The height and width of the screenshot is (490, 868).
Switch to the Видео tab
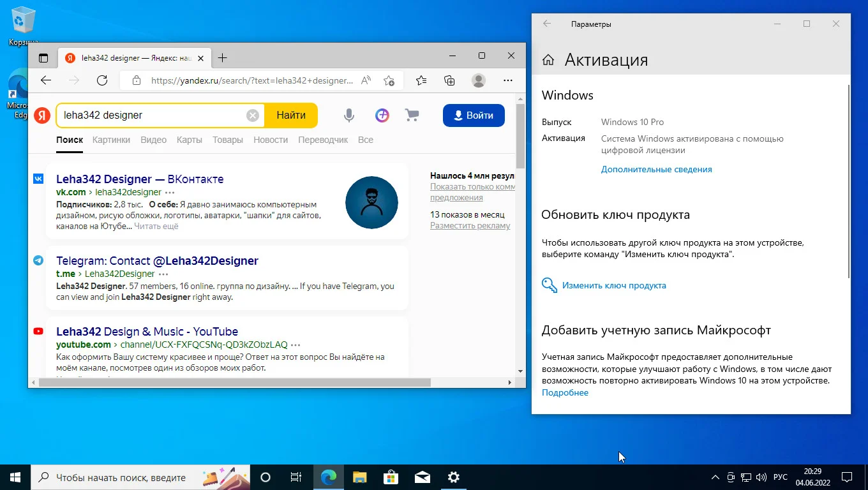coord(153,140)
